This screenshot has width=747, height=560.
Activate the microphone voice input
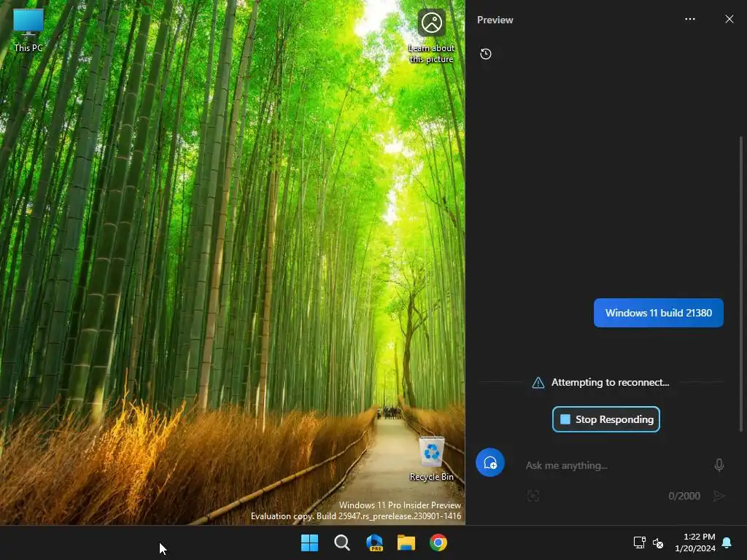tap(719, 464)
